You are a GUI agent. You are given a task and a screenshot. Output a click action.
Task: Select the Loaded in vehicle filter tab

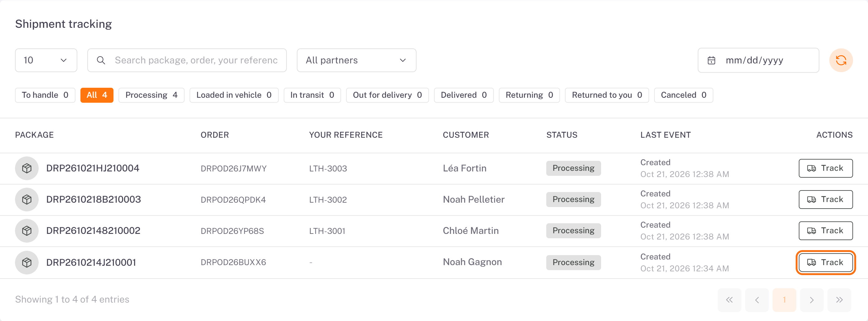click(x=234, y=95)
